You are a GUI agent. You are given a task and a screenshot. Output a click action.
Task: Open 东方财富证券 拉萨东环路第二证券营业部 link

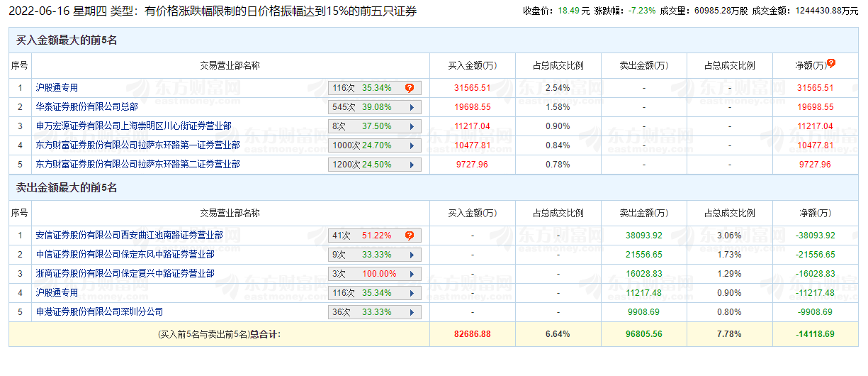[137, 165]
